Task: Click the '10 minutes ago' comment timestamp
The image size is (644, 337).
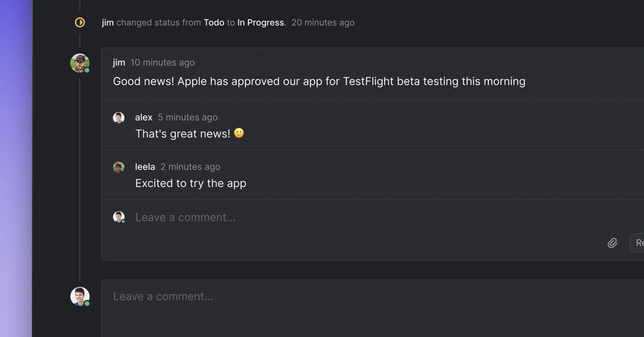Action: [x=163, y=63]
